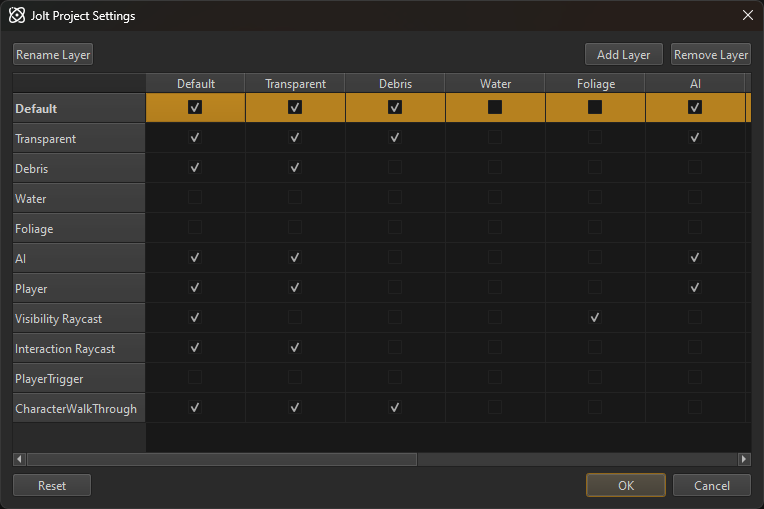Viewport: 764px width, 509px height.
Task: Uncheck Debris row, Transparent column checkbox
Action: pos(295,168)
